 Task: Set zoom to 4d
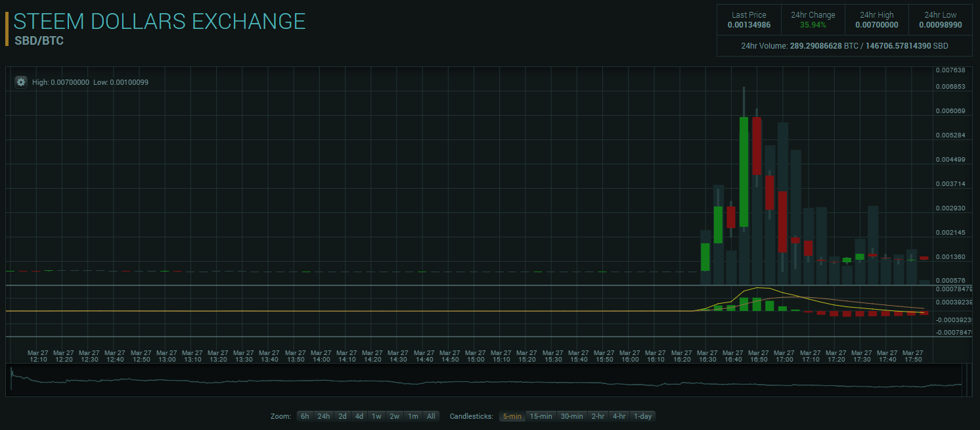pyautogui.click(x=359, y=416)
